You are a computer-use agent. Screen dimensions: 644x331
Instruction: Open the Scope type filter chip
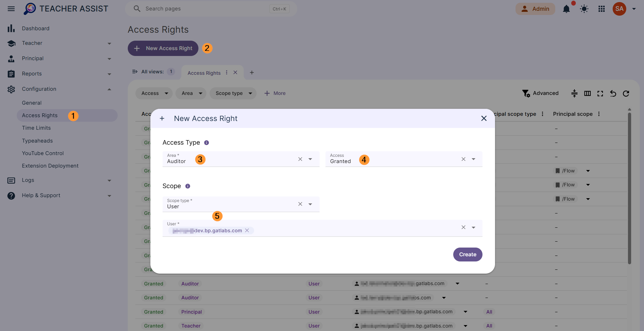(x=233, y=93)
